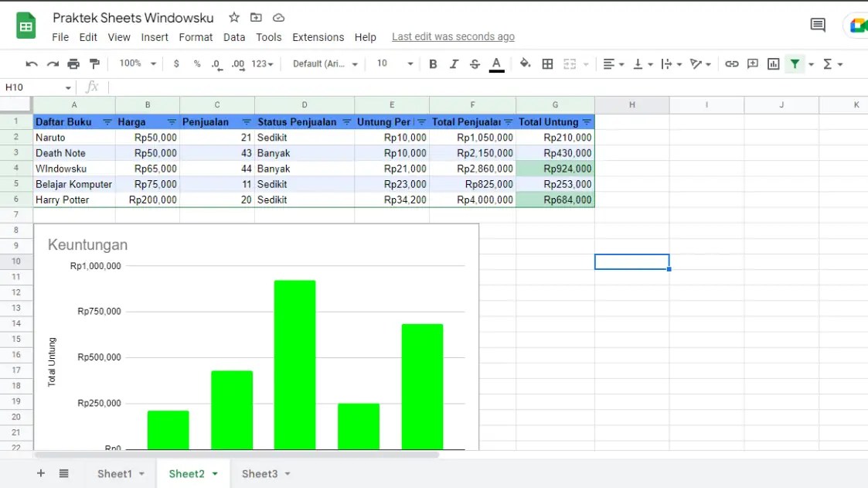Image resolution: width=868 pixels, height=488 pixels.
Task: Open text rotation options
Action: [700, 64]
